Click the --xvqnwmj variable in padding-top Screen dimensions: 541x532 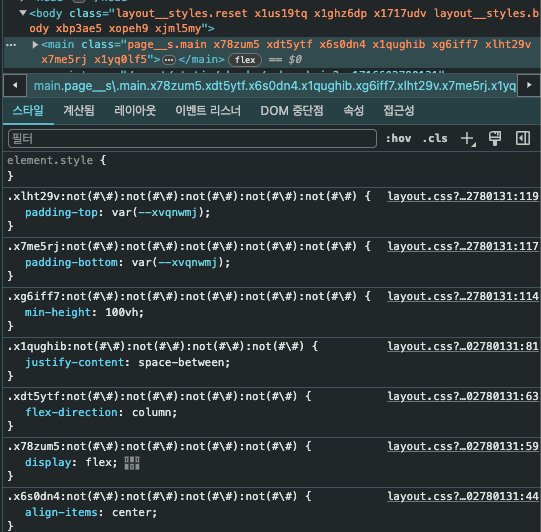tap(167, 213)
